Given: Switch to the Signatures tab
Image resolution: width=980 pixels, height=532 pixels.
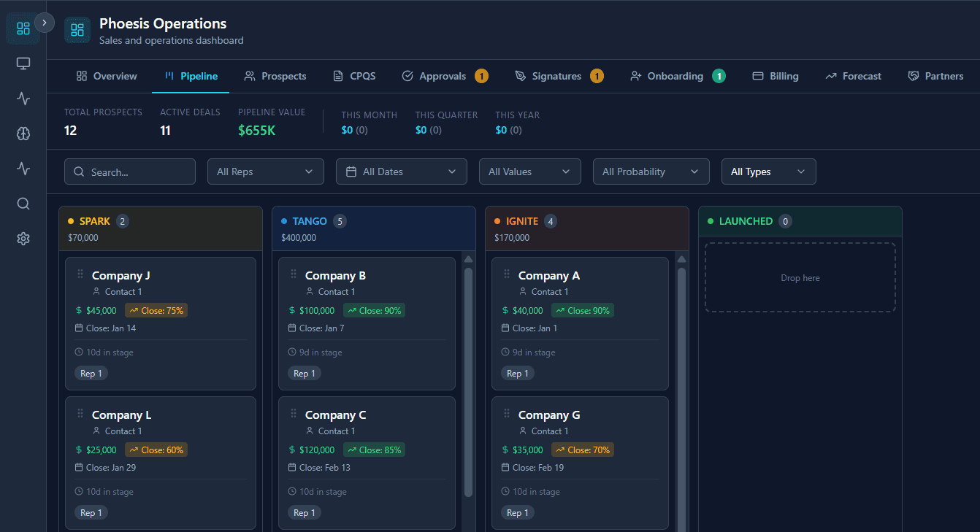Looking at the screenshot, I should click(x=559, y=76).
